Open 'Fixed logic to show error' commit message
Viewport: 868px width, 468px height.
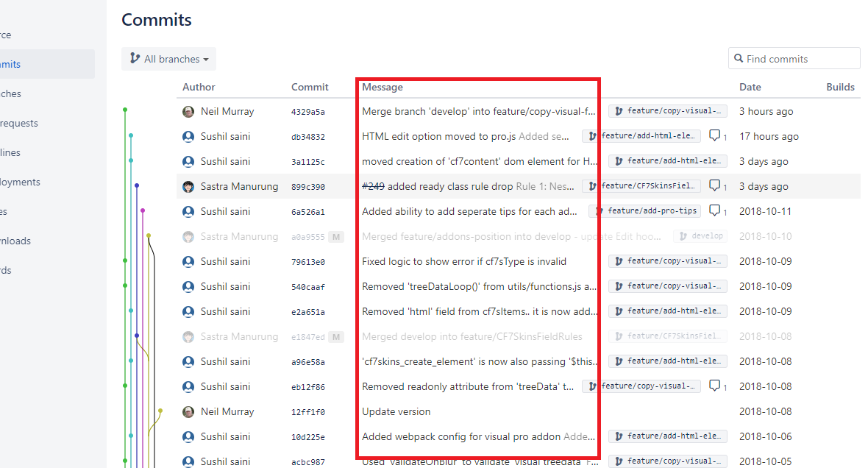[x=463, y=261]
